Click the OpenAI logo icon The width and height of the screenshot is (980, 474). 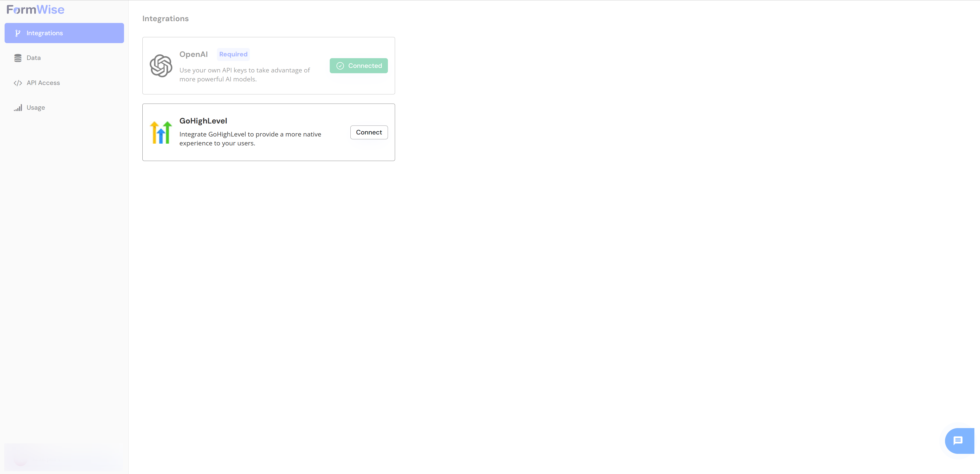click(x=161, y=65)
